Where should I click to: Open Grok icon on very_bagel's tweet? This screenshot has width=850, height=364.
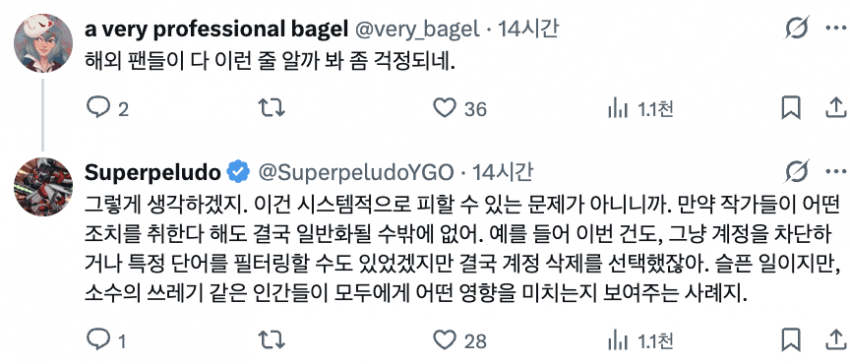[x=797, y=28]
